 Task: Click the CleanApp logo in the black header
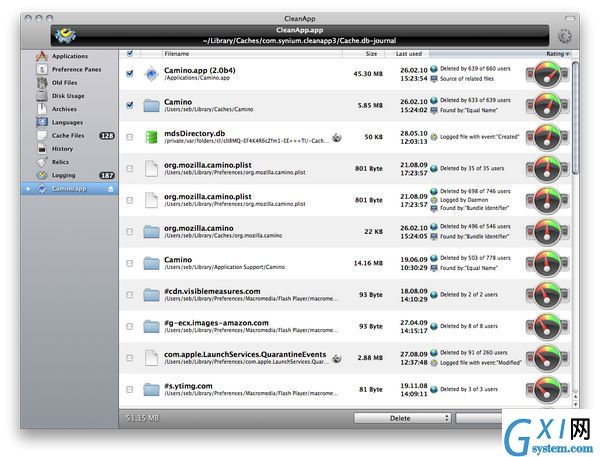pyautogui.click(x=65, y=35)
